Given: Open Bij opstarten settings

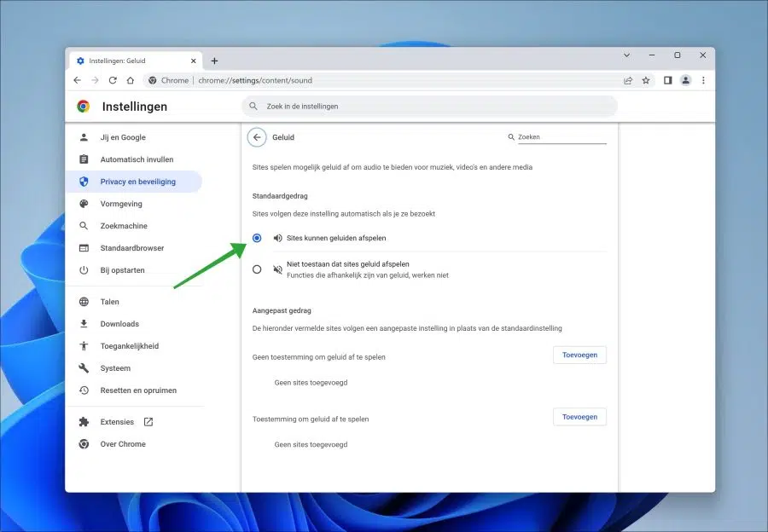Looking at the screenshot, I should 134,270.
